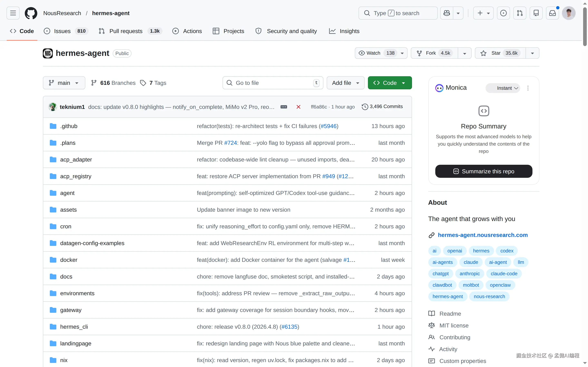588x367 pixels.
Task: Visit hermes-agent.nousresearch.com link
Action: (x=482, y=235)
